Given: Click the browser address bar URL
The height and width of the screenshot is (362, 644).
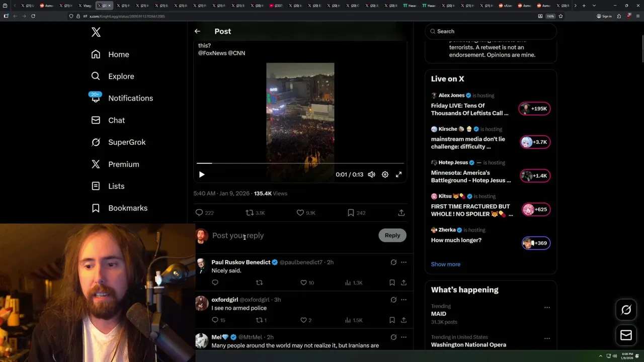Looking at the screenshot, I should click(127, 16).
